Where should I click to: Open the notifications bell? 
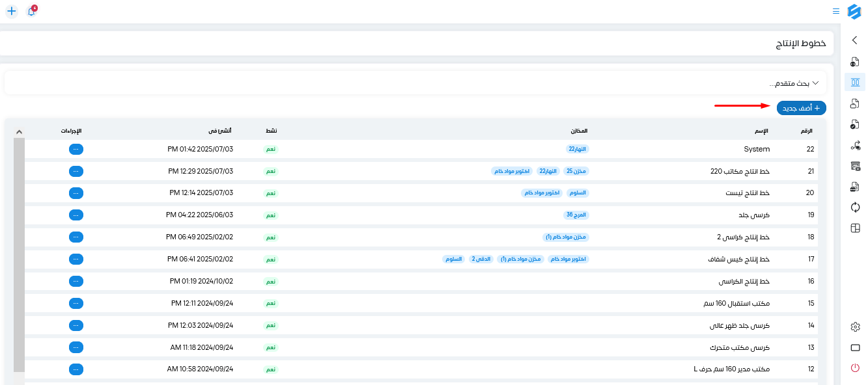coord(31,11)
